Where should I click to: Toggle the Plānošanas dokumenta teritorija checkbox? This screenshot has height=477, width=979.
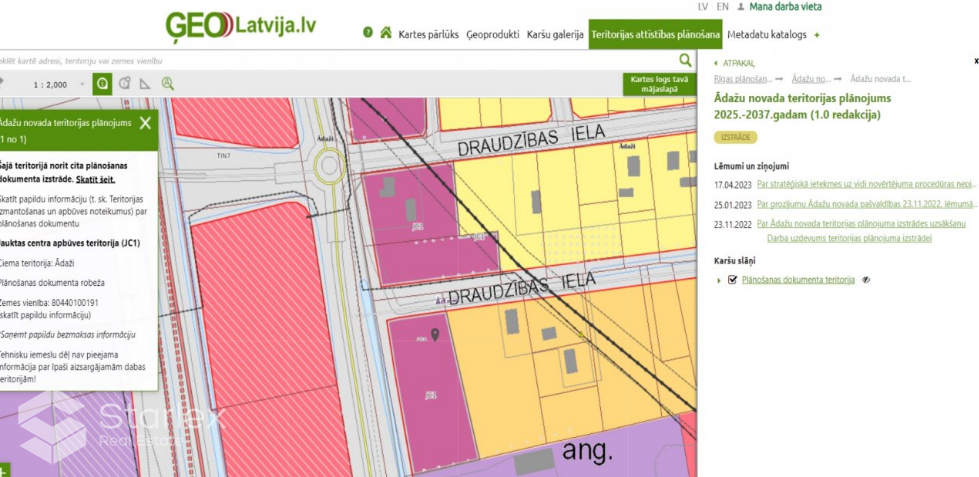pyautogui.click(x=733, y=280)
